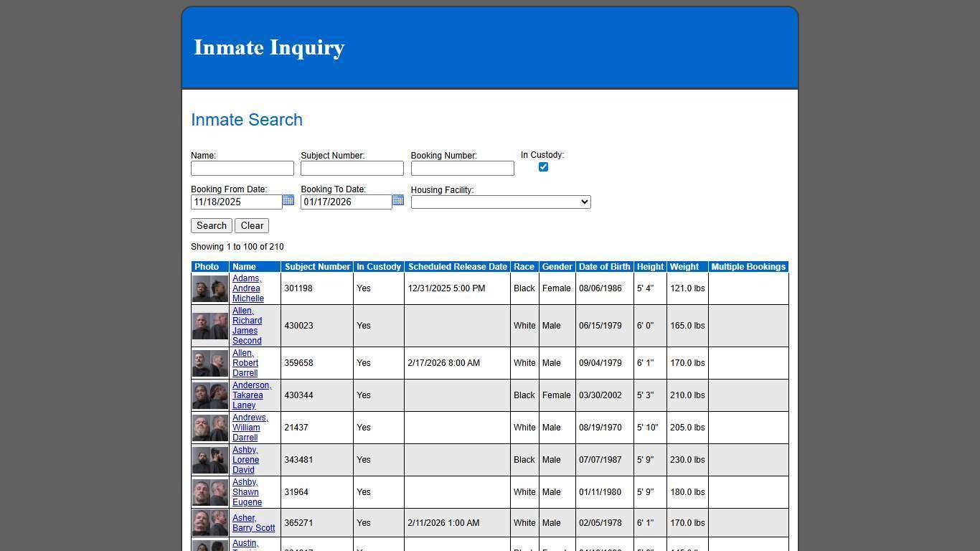
Task: Open inmate record for Anderson, Takarea Laney
Action: pos(251,395)
